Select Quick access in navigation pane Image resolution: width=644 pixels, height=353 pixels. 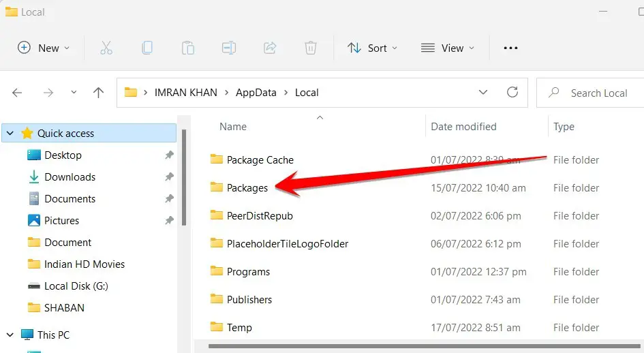[89, 133]
